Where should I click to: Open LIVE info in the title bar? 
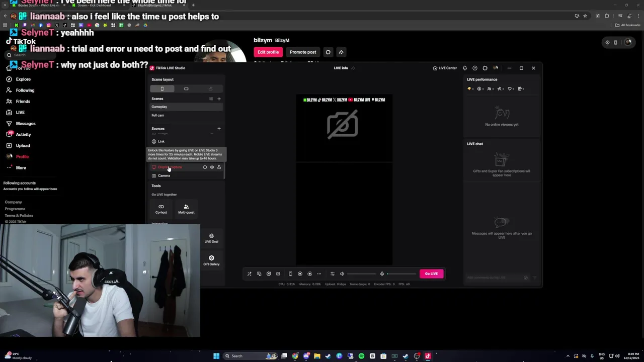pos(341,68)
